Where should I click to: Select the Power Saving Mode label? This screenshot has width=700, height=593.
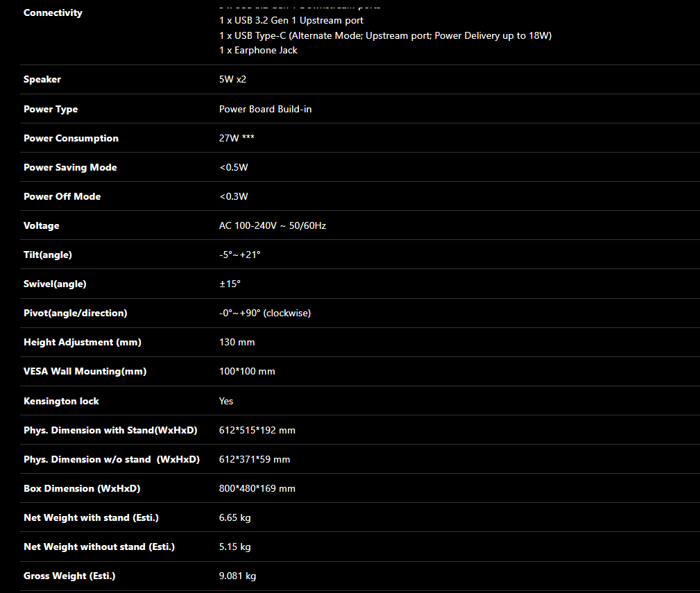[x=70, y=167]
